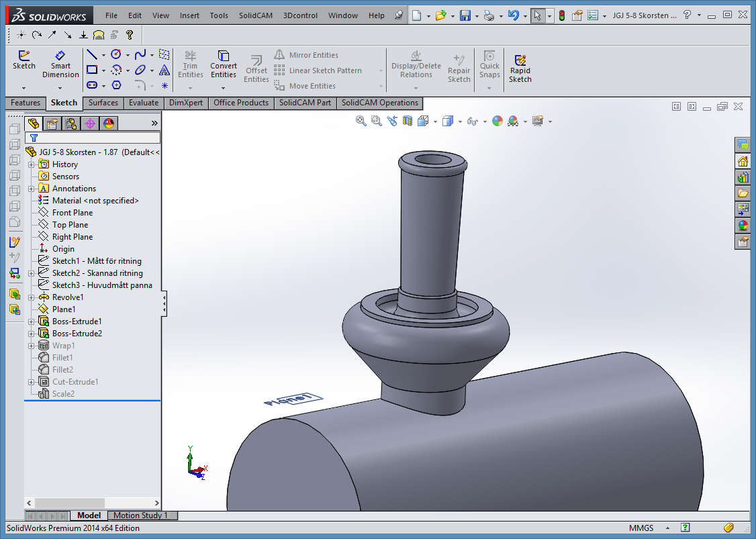Expand the Annotations tree node
Viewport: 756px width, 539px height.
point(32,189)
